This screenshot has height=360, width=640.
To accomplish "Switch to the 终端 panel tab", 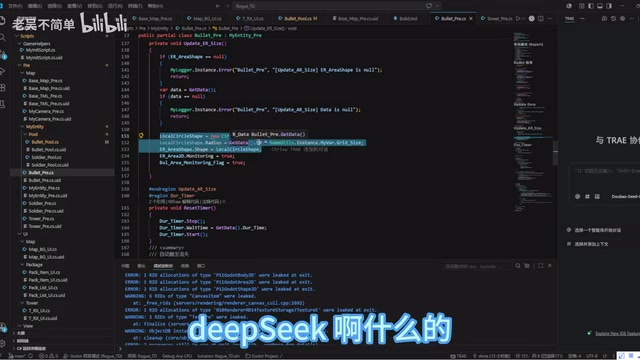I will (x=184, y=266).
